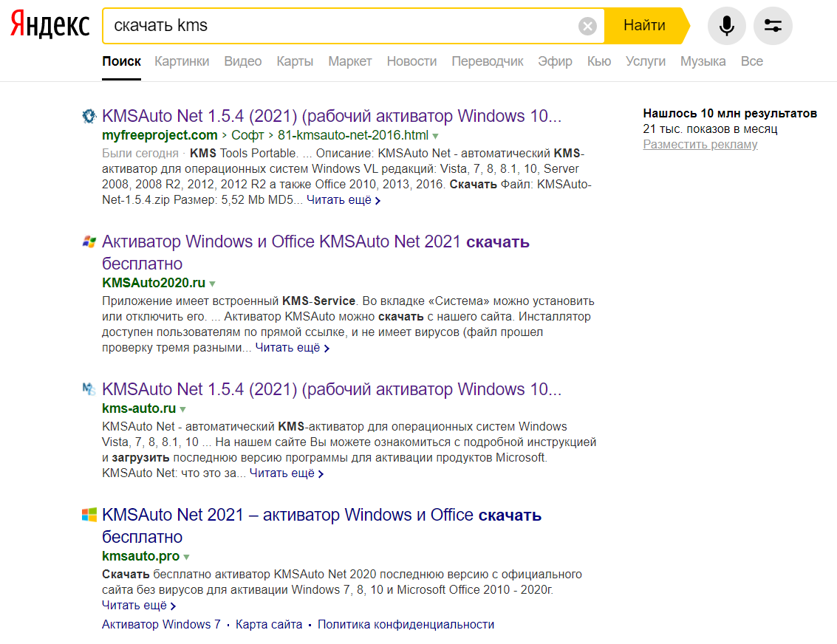The height and width of the screenshot is (644, 837).
Task: Open the Эфир tab
Action: (x=555, y=62)
